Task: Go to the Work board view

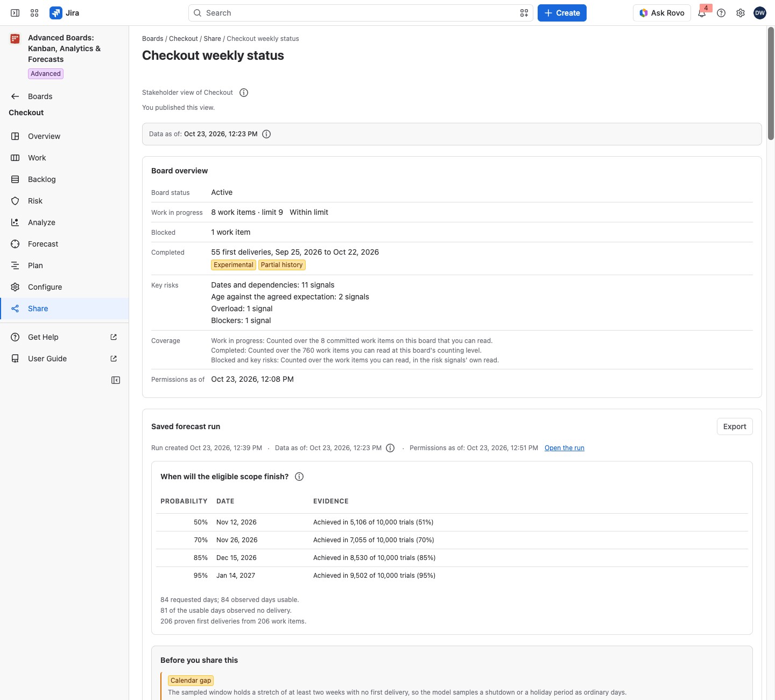Action: (x=65, y=158)
